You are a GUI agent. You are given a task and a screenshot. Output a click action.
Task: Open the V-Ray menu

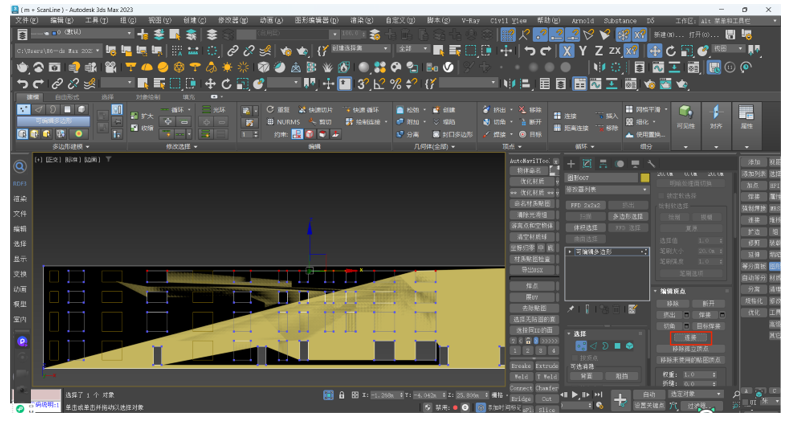pyautogui.click(x=470, y=20)
